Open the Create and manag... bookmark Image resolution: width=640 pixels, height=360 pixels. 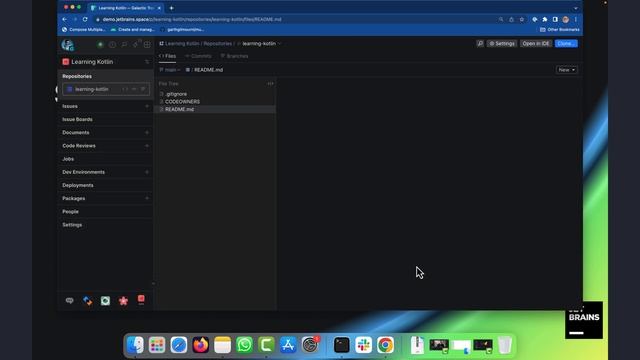click(x=133, y=29)
